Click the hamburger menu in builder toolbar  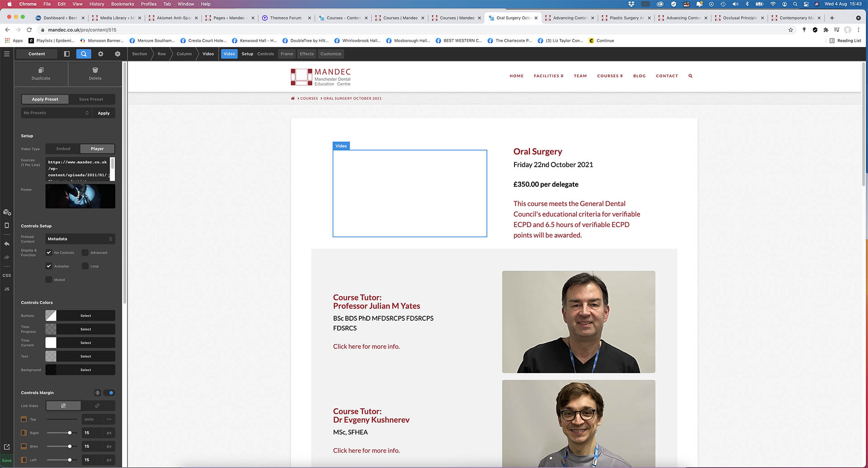[7, 54]
